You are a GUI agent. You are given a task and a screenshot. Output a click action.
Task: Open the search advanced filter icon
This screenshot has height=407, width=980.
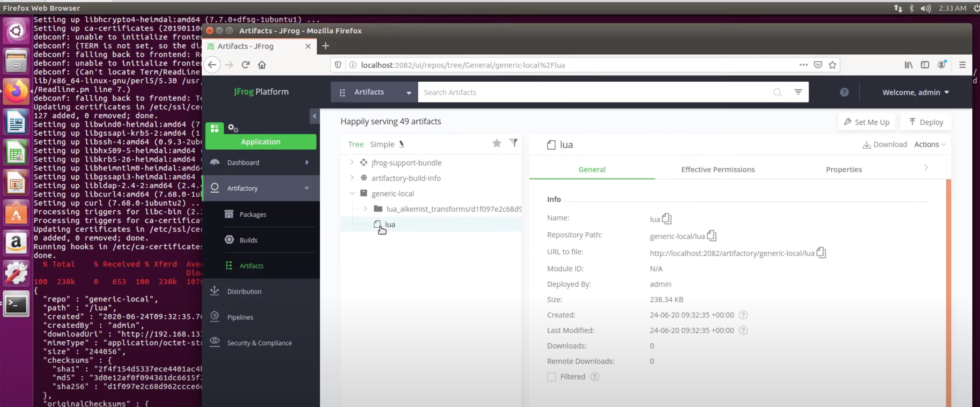[798, 92]
